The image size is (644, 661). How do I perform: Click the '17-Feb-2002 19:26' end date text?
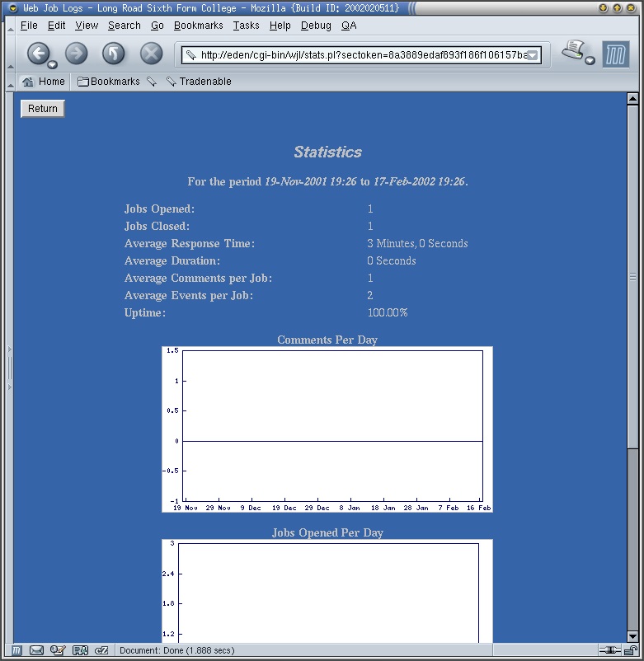coord(419,181)
